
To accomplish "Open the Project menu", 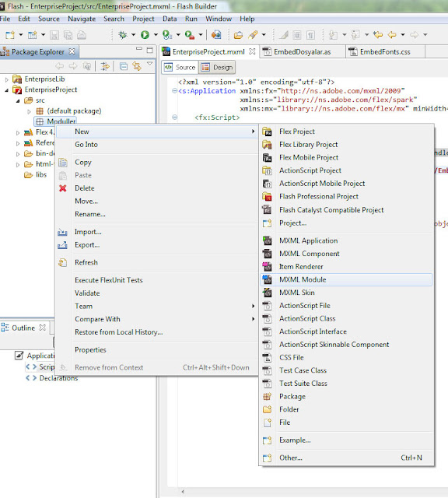I will click(x=143, y=19).
